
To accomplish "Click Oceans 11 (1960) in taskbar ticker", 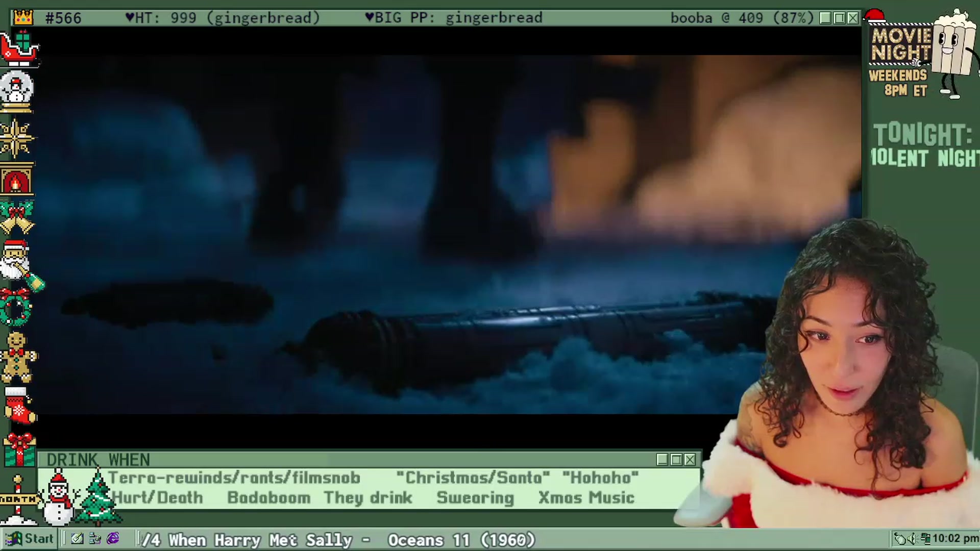I will click(x=461, y=540).
